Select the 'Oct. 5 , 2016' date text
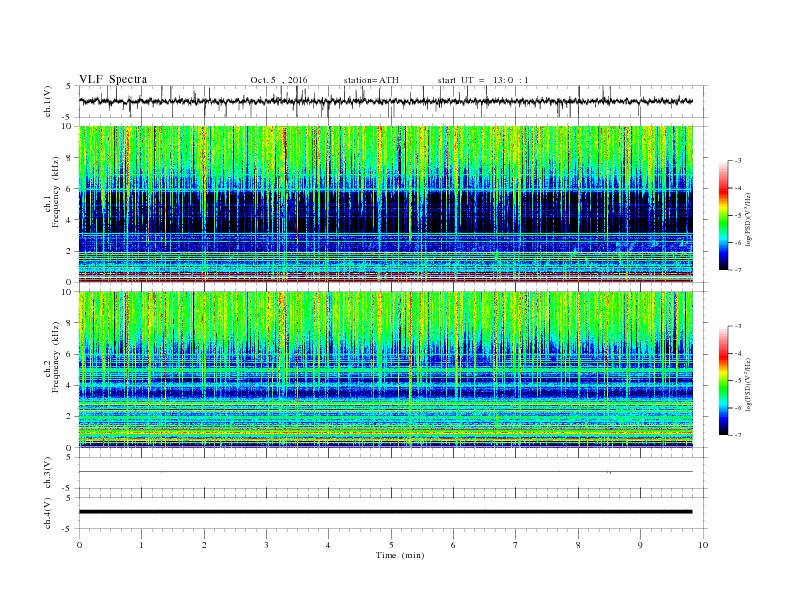 pyautogui.click(x=279, y=80)
